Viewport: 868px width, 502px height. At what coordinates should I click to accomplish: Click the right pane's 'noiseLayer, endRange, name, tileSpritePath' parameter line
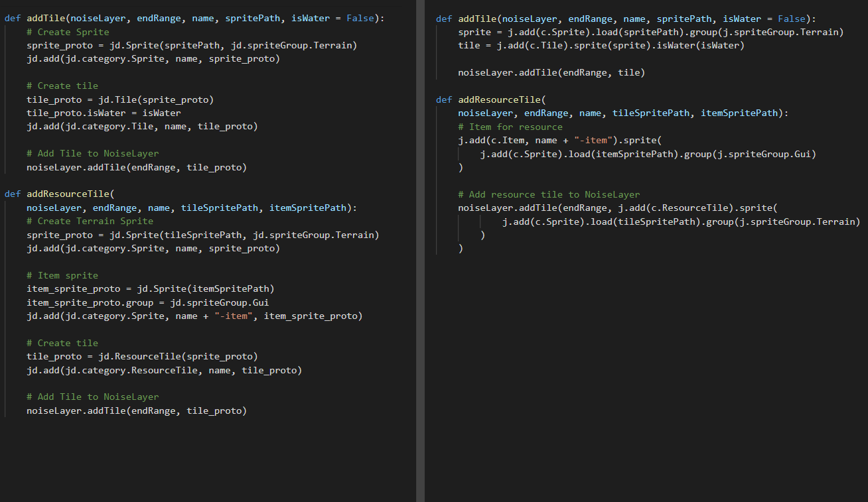click(623, 113)
